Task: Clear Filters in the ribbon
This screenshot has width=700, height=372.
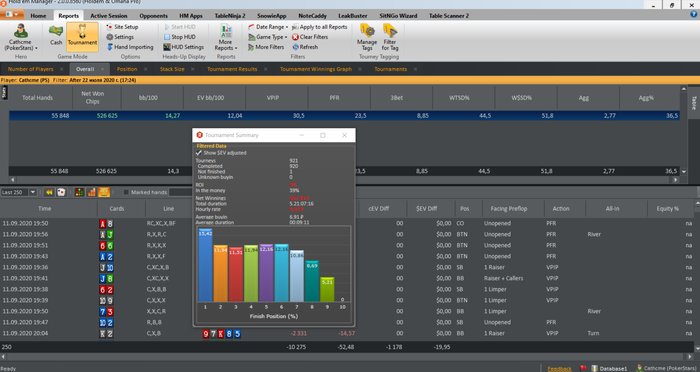Action: pyautogui.click(x=310, y=37)
